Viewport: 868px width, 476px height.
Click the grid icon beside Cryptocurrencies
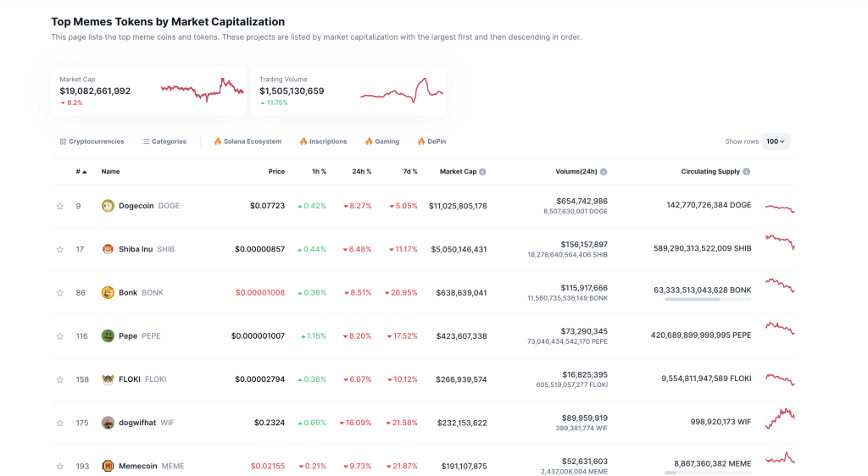pyautogui.click(x=63, y=141)
